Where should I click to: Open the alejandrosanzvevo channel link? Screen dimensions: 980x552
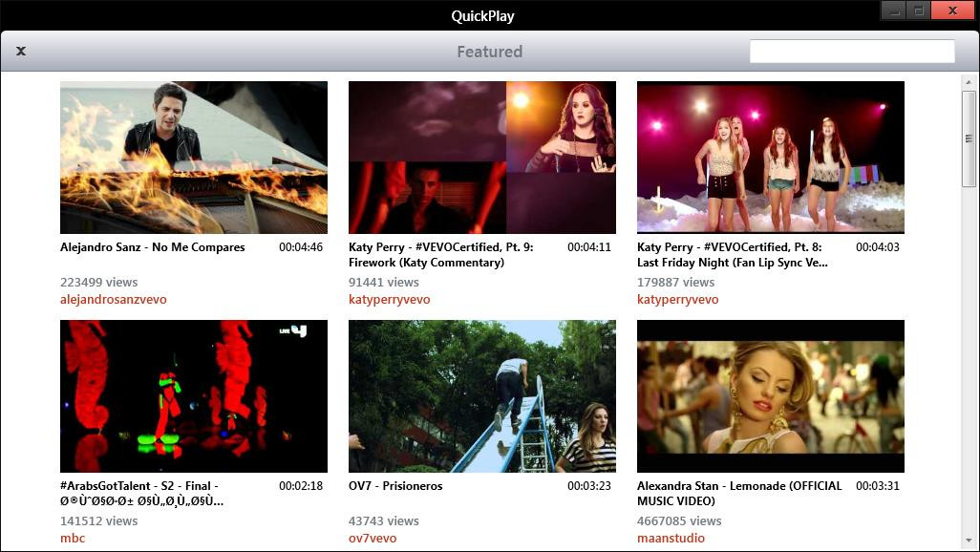tap(113, 300)
